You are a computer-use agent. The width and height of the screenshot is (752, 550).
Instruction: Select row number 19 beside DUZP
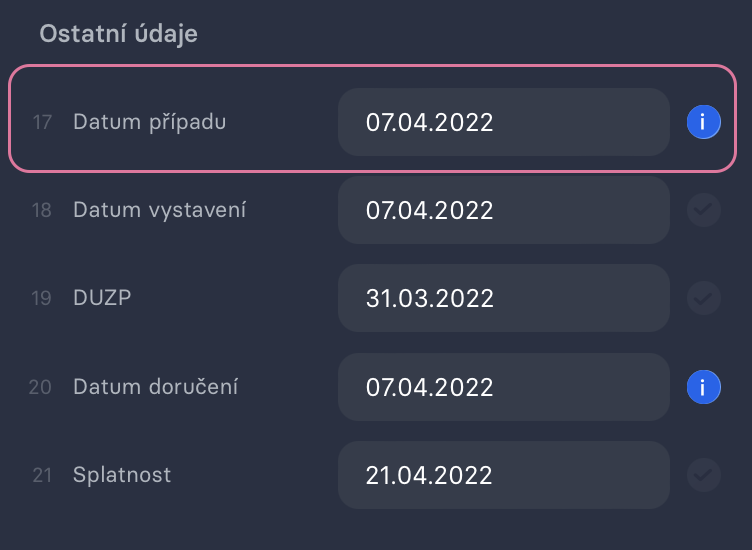(x=41, y=298)
